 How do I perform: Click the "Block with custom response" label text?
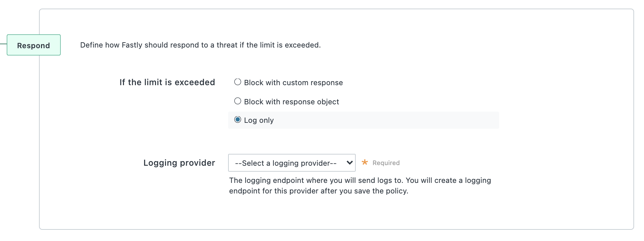pos(293,83)
